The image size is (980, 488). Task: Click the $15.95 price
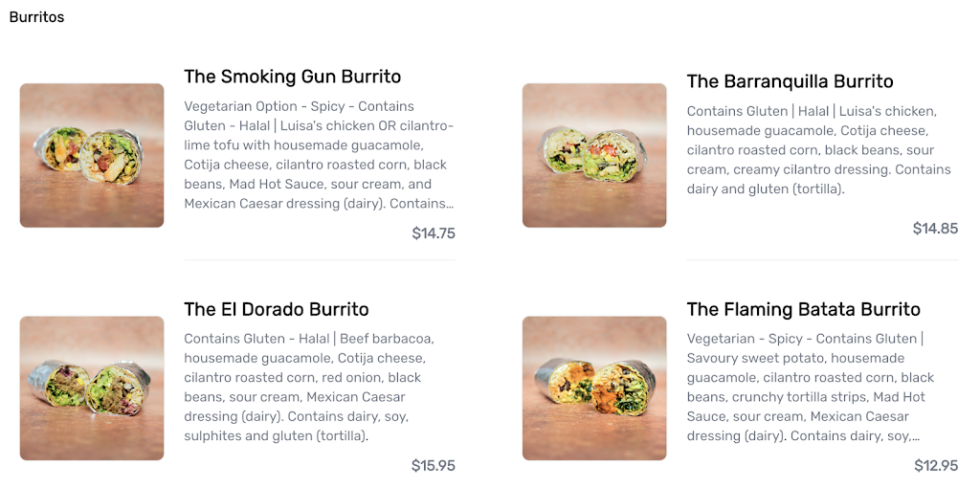pos(433,466)
